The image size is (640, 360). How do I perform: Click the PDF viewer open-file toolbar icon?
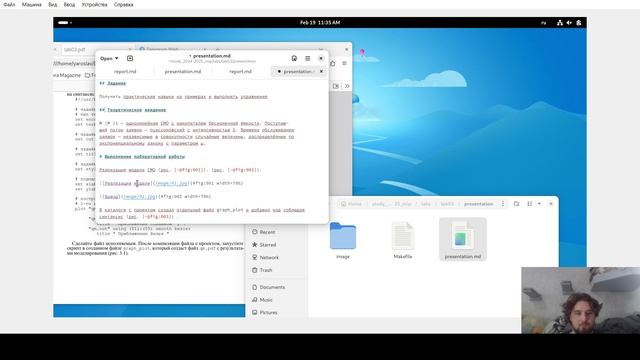tap(336, 86)
